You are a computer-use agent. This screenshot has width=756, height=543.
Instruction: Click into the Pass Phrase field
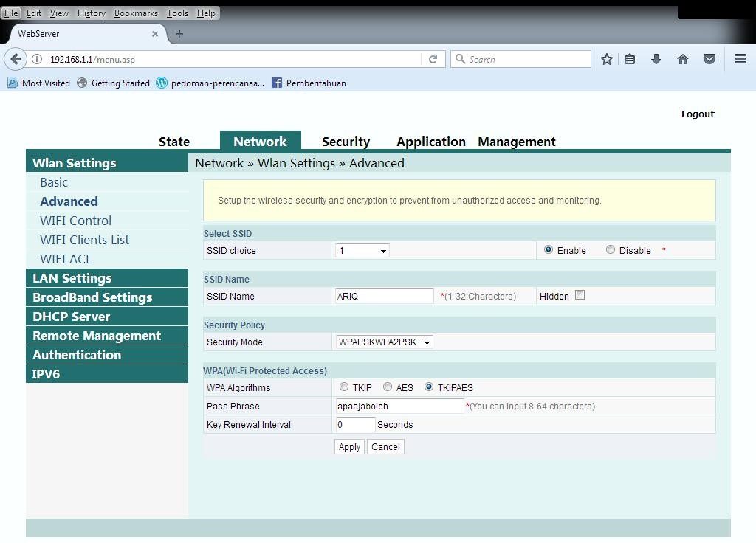click(x=399, y=406)
